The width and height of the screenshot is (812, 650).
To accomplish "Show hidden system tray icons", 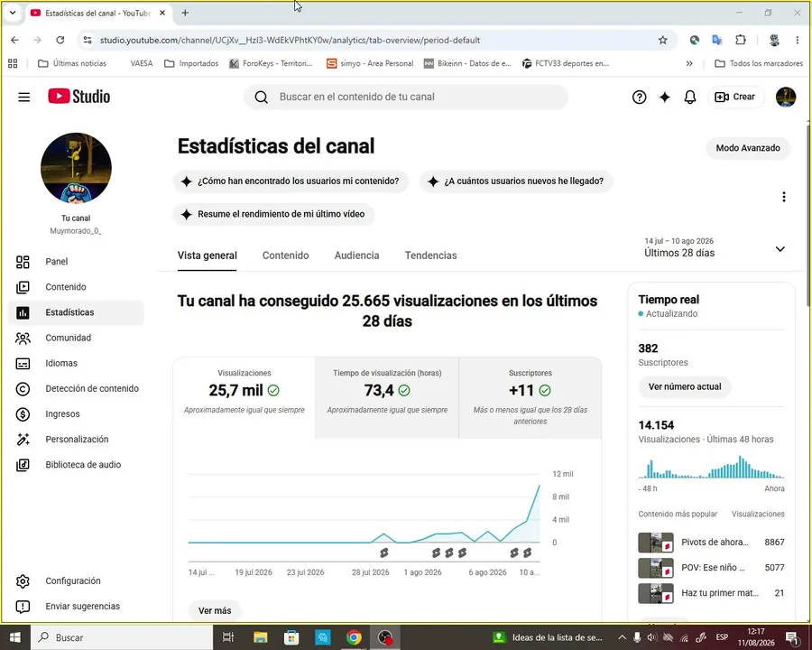I will (x=622, y=637).
